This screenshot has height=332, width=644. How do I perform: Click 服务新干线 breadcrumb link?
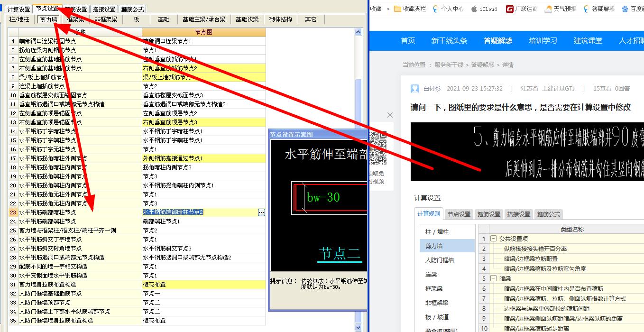tap(449, 65)
